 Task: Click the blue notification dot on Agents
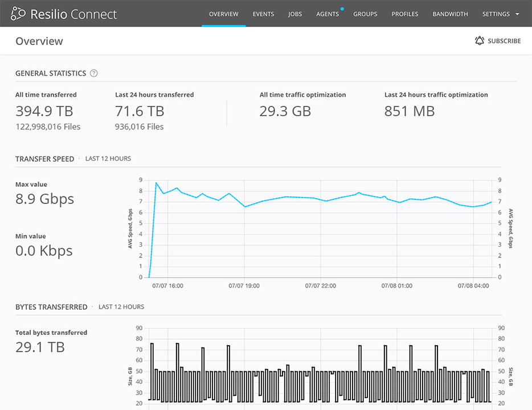pos(342,9)
